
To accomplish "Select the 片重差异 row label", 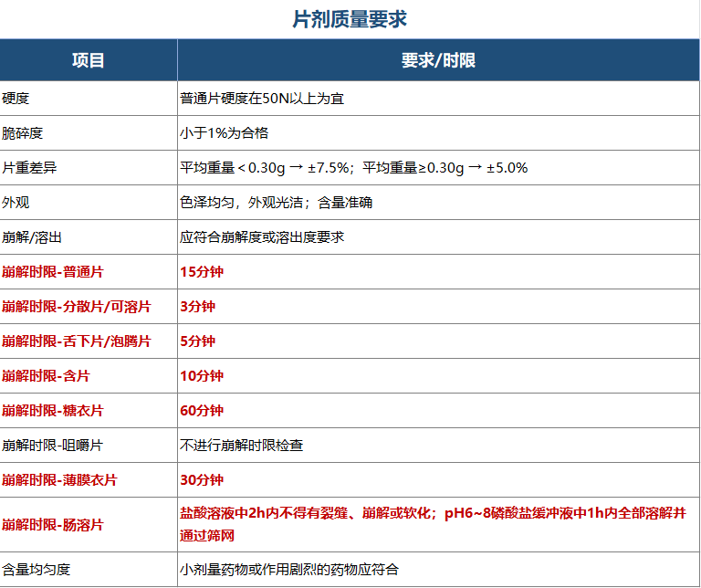I will pos(29,168).
